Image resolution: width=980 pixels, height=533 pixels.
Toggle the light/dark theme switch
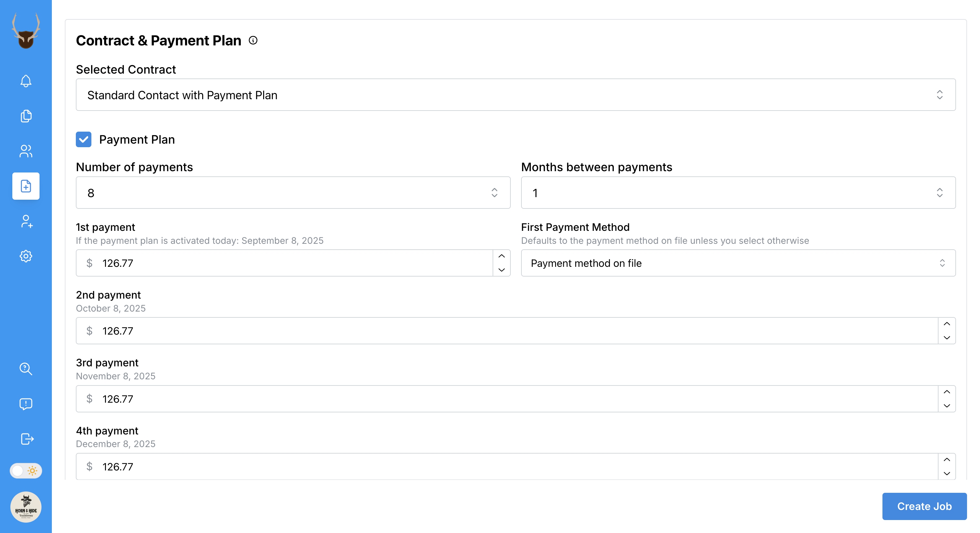click(26, 470)
